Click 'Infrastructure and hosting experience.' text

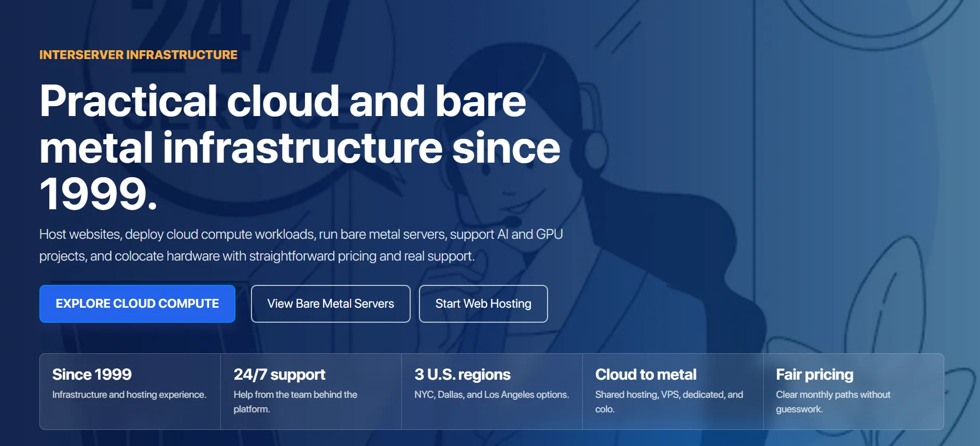(129, 395)
